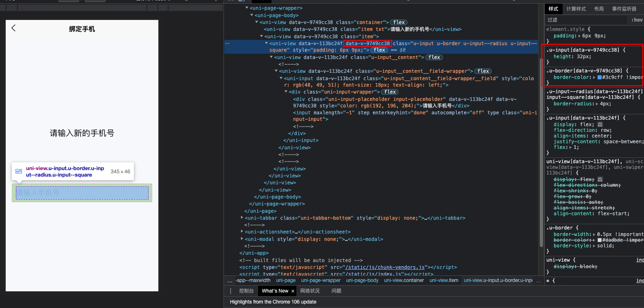Expand the uni-actionsheet node

242,232
